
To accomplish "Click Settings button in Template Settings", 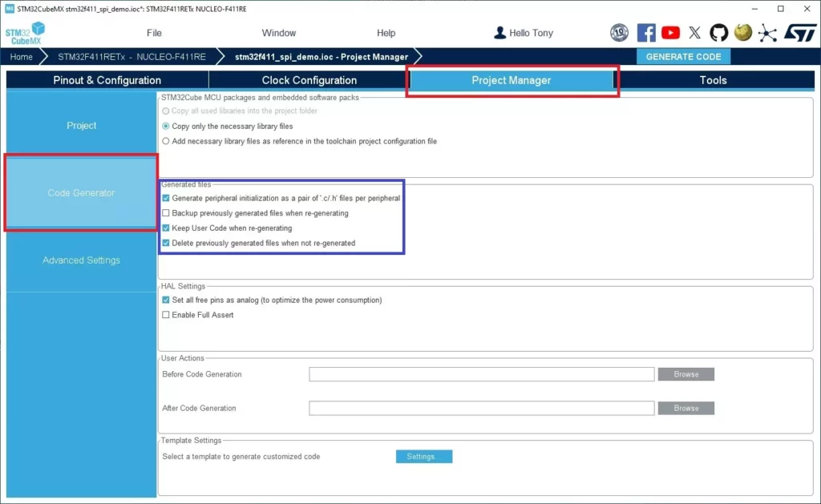I will coord(423,457).
